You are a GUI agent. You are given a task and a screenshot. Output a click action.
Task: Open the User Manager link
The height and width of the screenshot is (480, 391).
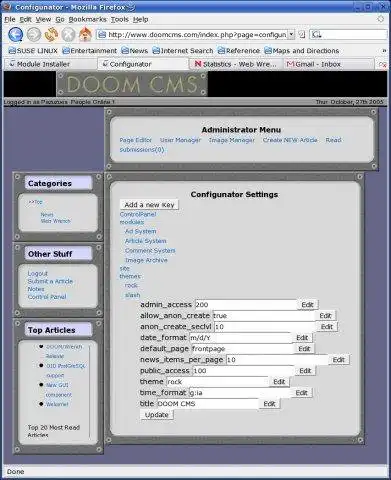click(x=180, y=140)
